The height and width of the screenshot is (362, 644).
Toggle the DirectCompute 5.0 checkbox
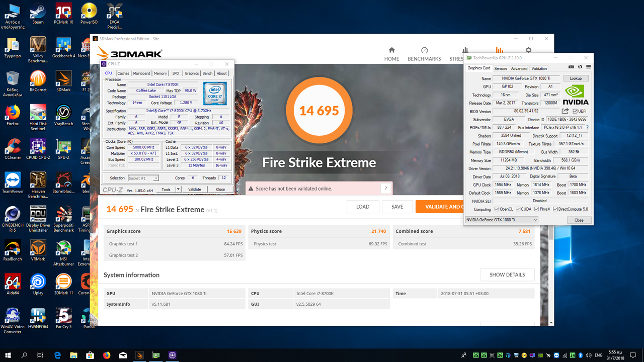tap(555, 209)
